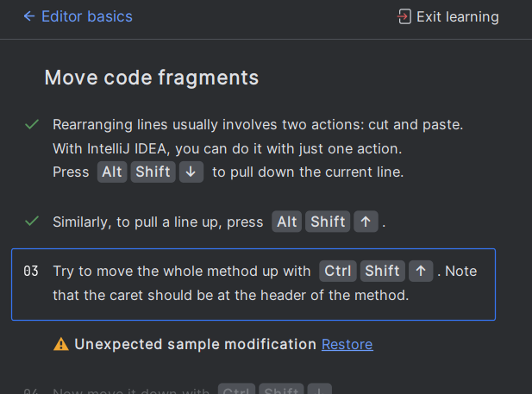
Task: Click the 03 step number label
Action: [x=31, y=272]
